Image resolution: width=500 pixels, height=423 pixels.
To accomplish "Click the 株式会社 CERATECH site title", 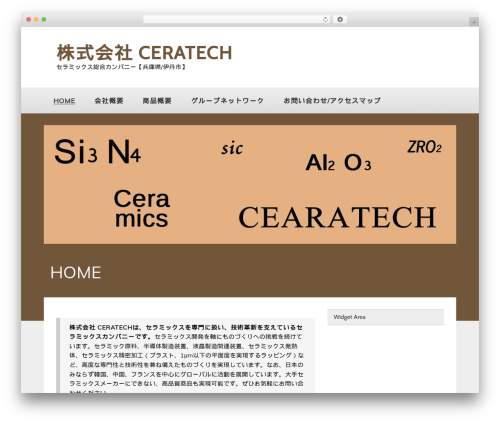I will click(x=144, y=53).
